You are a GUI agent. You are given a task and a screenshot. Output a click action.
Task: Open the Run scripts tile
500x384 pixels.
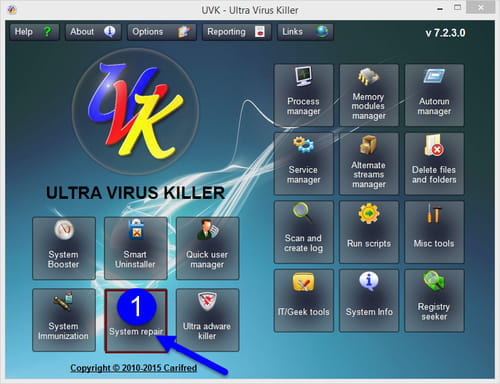[x=369, y=232]
